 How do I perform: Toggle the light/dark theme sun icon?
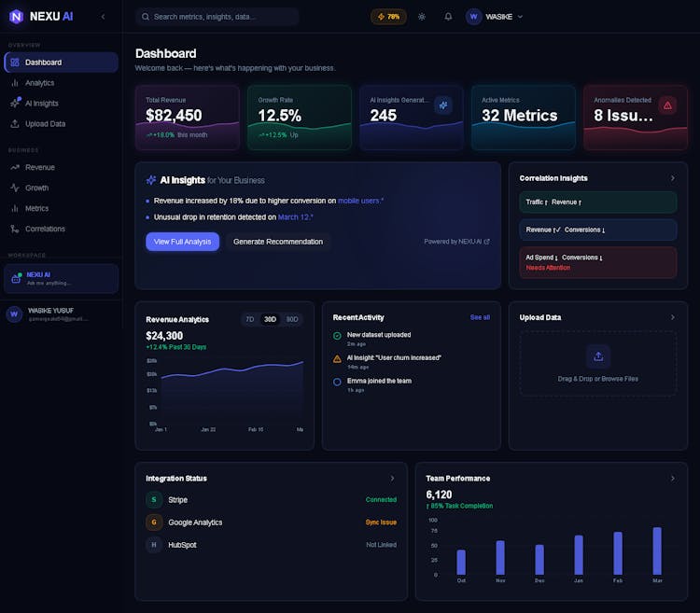click(x=422, y=17)
